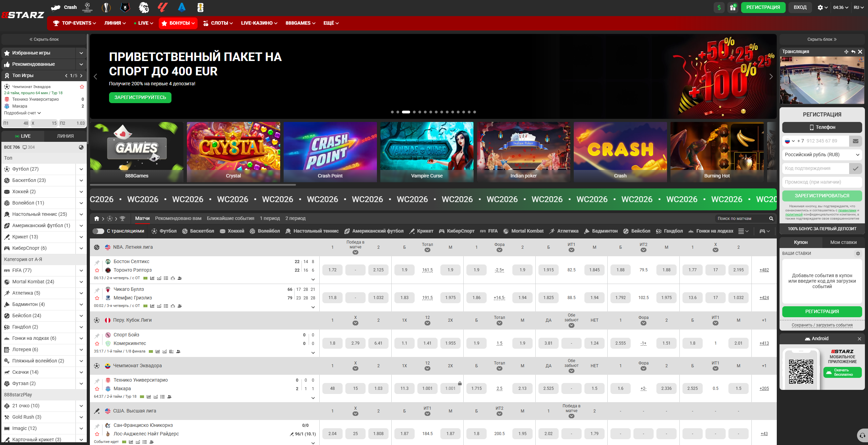Image resolution: width=868 pixels, height=445 pixels.
Task: Favorite the Ecuador championship top game star
Action: [x=82, y=87]
